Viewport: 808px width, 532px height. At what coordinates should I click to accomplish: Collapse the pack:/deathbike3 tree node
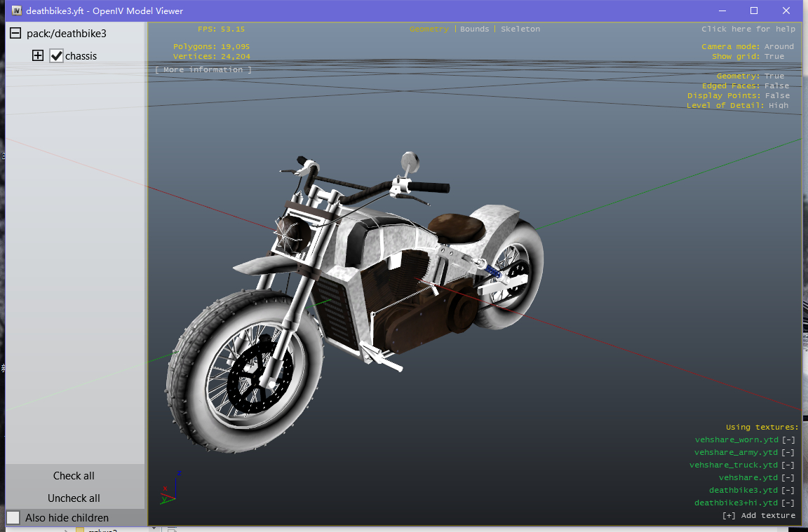click(x=15, y=34)
